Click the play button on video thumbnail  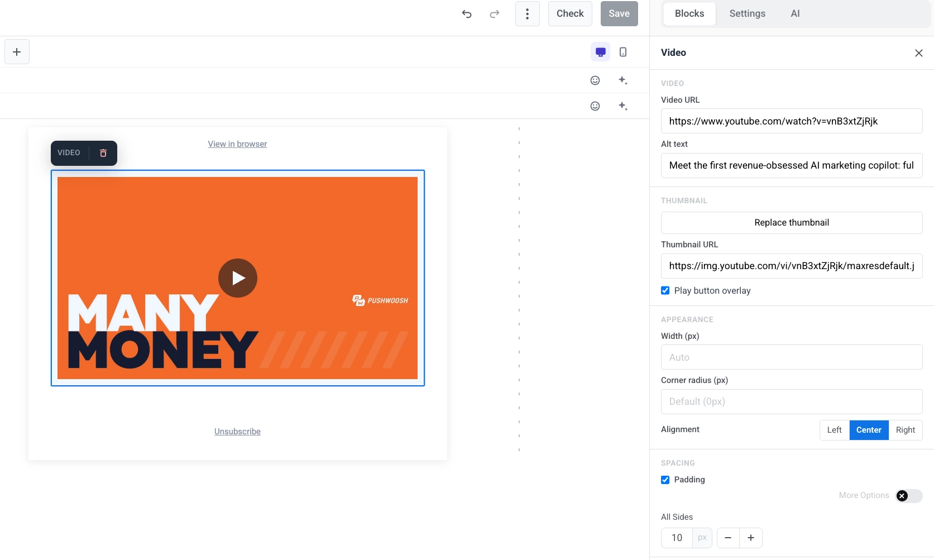[x=238, y=278]
